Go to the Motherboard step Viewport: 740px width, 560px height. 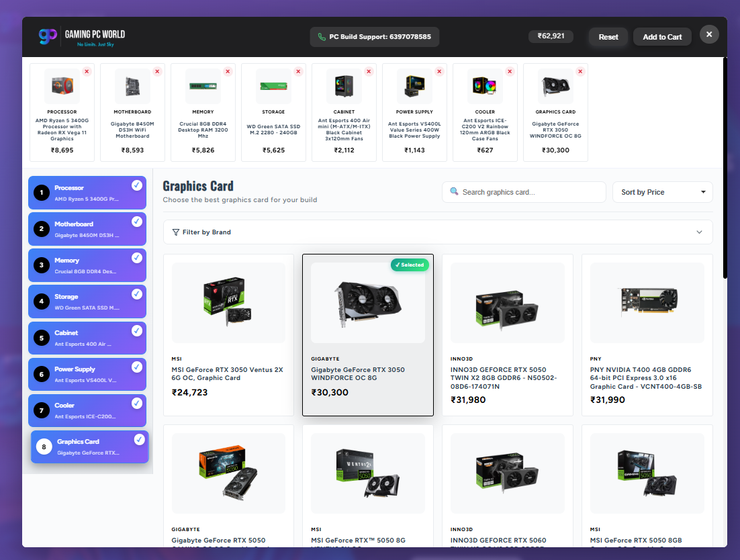(87, 229)
